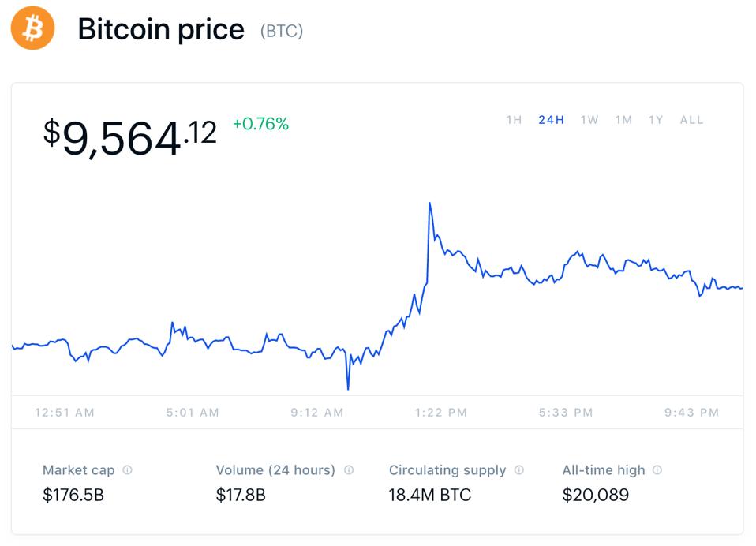Show the ALL time price chart
Image resolution: width=756 pixels, height=546 pixels.
pos(691,120)
